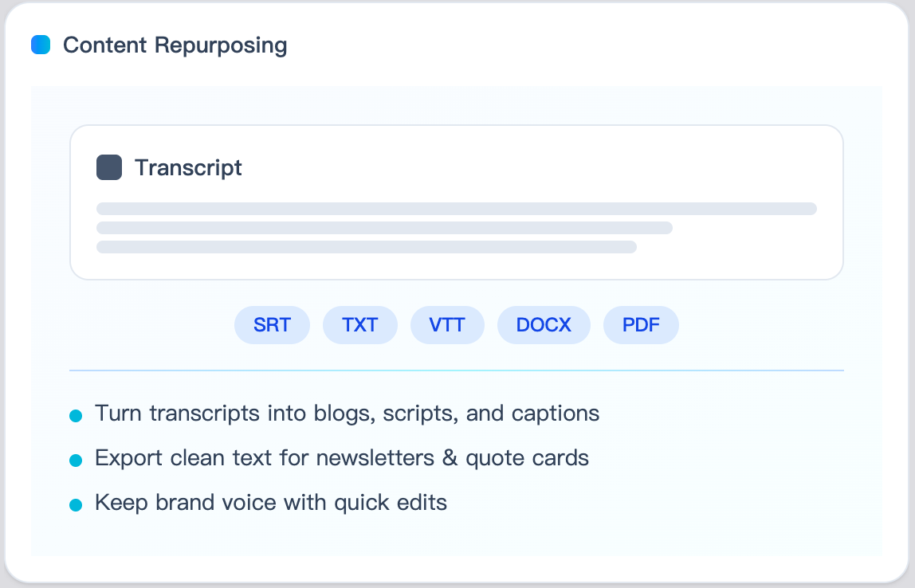Viewport: 915px width, 588px height.
Task: Click the bullet dot beside brand voice
Action: point(77,505)
